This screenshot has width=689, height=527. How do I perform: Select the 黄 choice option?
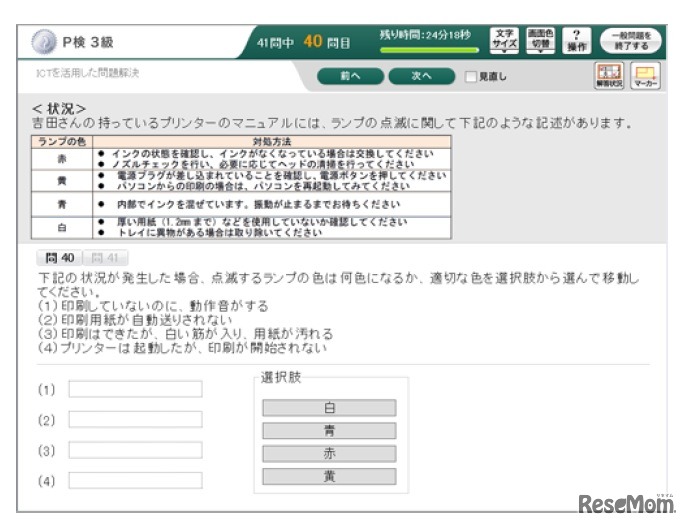pyautogui.click(x=329, y=476)
